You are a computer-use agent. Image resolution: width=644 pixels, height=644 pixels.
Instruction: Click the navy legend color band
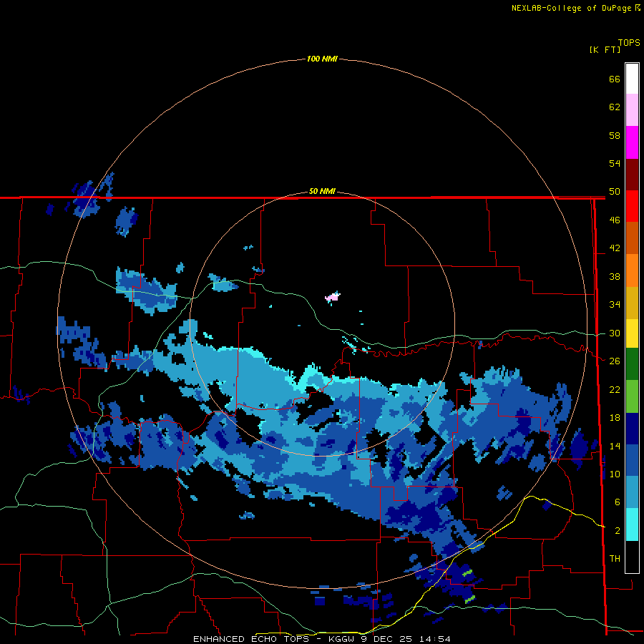pos(632,429)
